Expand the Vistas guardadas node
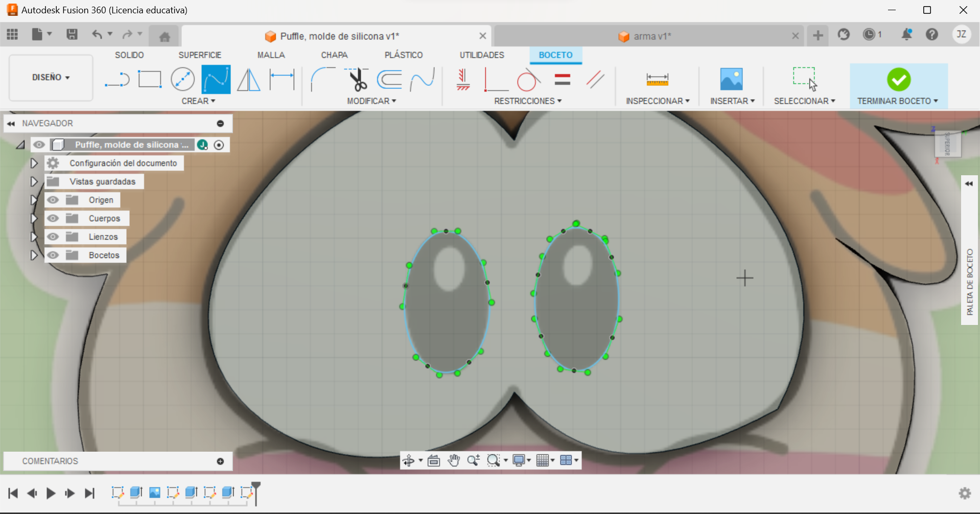Screen dimensions: 980x514 tap(34, 181)
